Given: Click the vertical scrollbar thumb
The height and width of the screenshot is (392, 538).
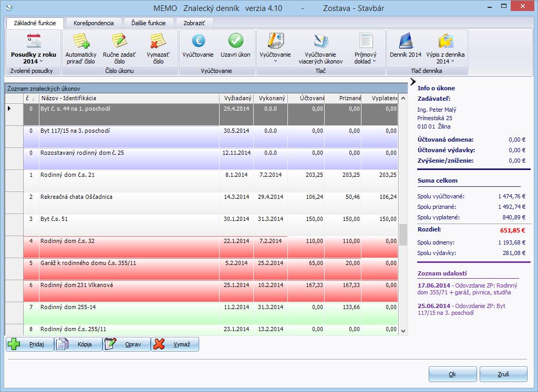Looking at the screenshot, I should pyautogui.click(x=403, y=235).
